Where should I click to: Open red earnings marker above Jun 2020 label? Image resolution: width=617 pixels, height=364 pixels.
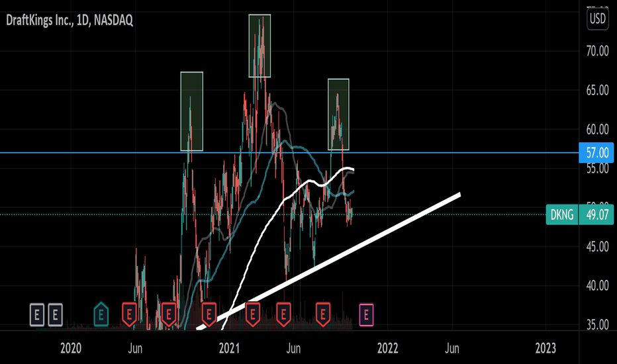(129, 314)
